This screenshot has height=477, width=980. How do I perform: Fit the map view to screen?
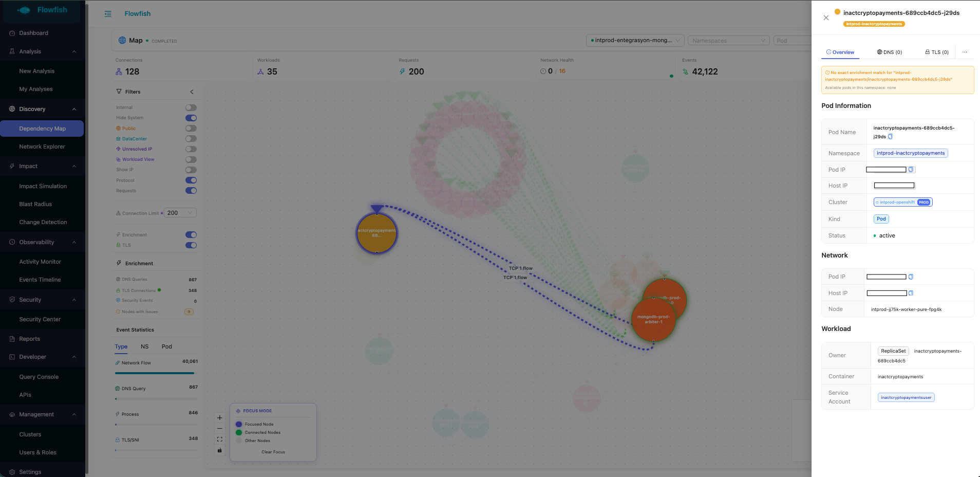[220, 439]
